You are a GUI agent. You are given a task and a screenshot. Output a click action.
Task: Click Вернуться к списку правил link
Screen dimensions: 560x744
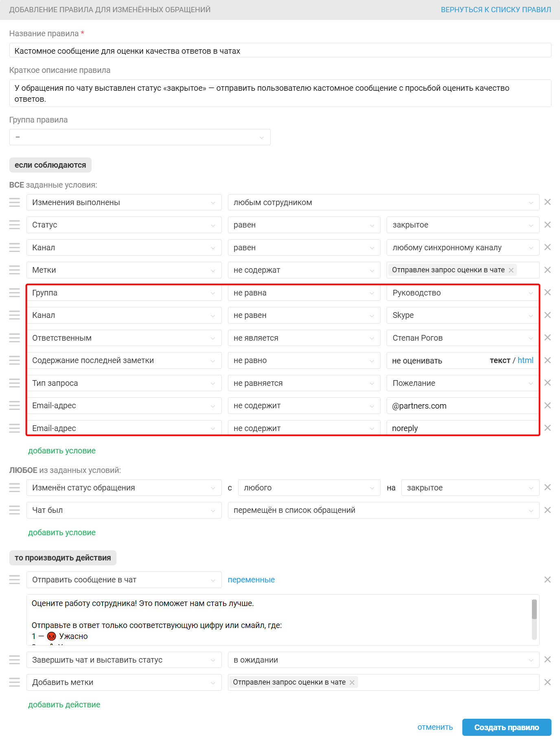pos(496,9)
